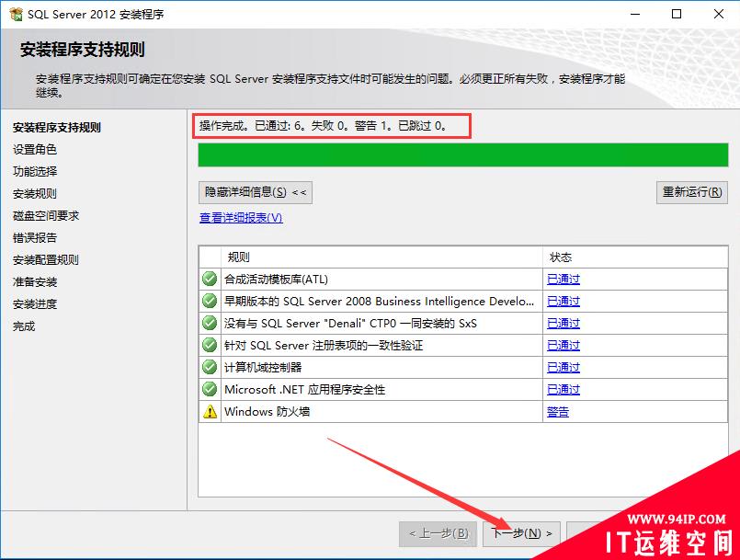Open 已通过 link for Denali CTP0 SxS row

[563, 323]
